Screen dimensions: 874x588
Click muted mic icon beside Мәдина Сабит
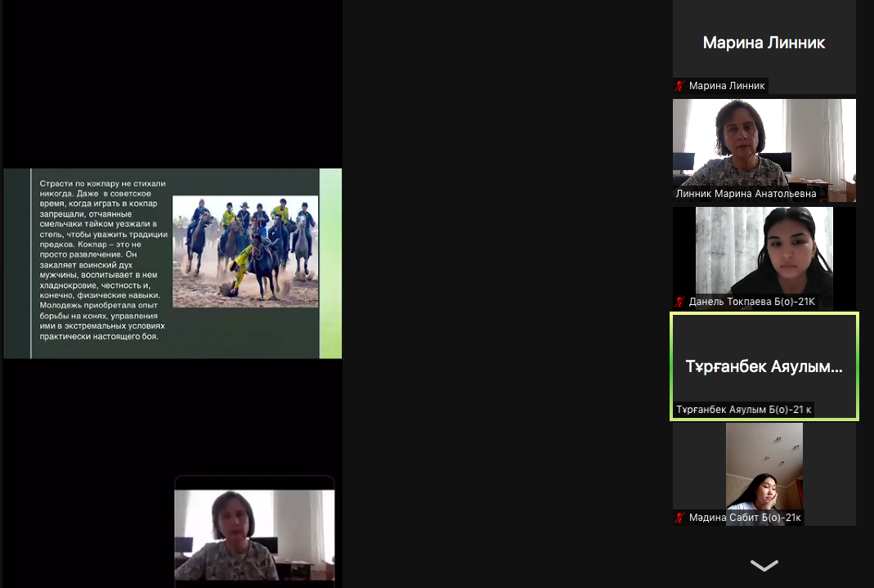point(679,518)
